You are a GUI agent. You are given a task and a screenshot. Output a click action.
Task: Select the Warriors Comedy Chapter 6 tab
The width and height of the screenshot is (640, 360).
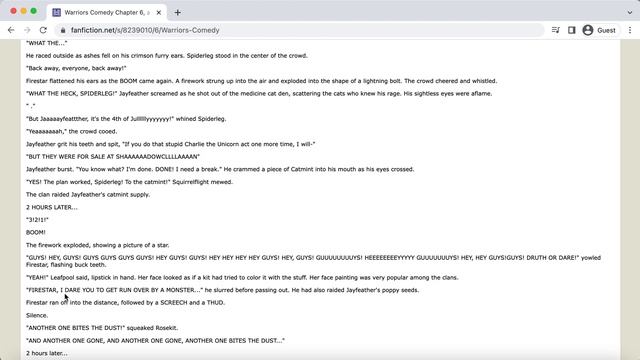click(x=107, y=13)
